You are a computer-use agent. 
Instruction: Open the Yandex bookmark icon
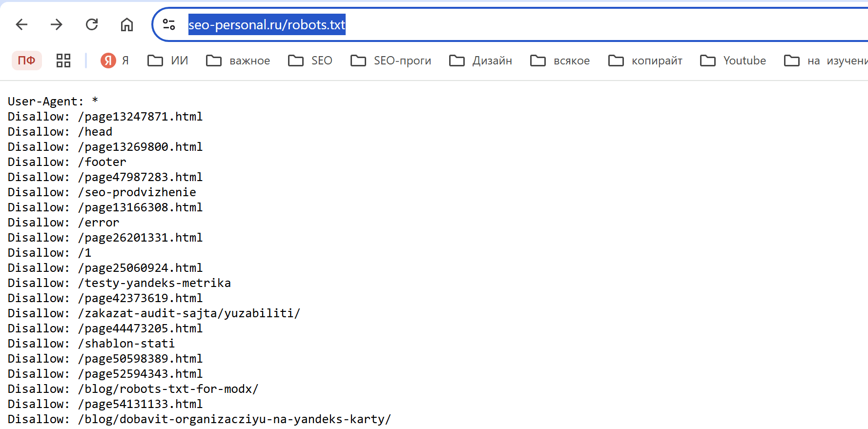click(x=108, y=61)
